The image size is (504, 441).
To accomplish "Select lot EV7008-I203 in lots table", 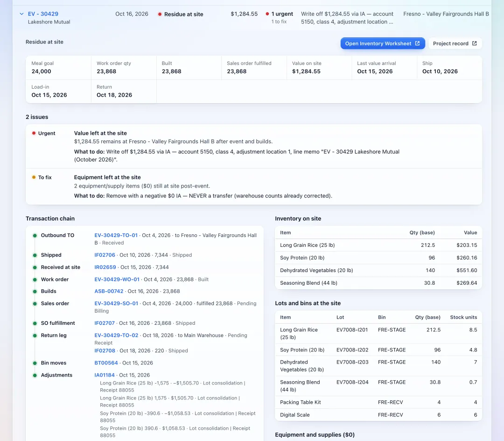I will click(352, 362).
